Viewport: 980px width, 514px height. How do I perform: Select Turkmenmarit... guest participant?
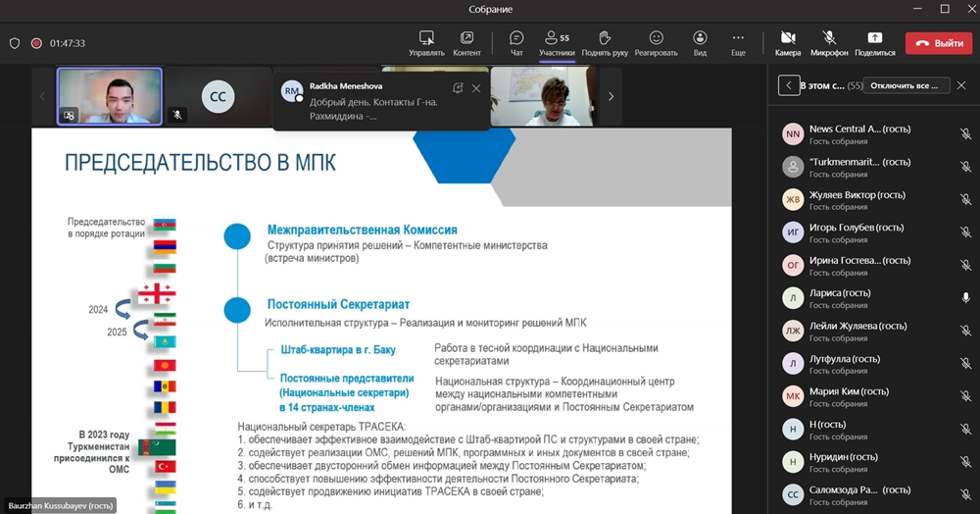click(874, 167)
